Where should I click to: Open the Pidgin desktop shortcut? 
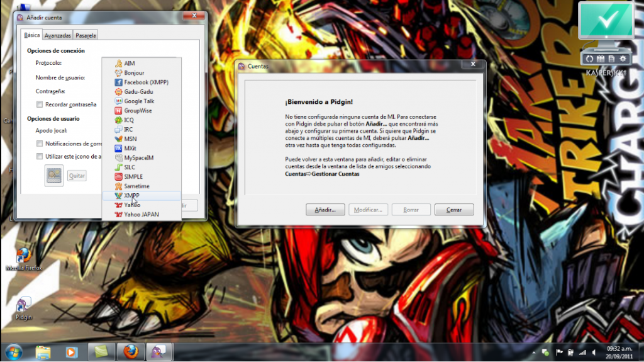tap(23, 308)
